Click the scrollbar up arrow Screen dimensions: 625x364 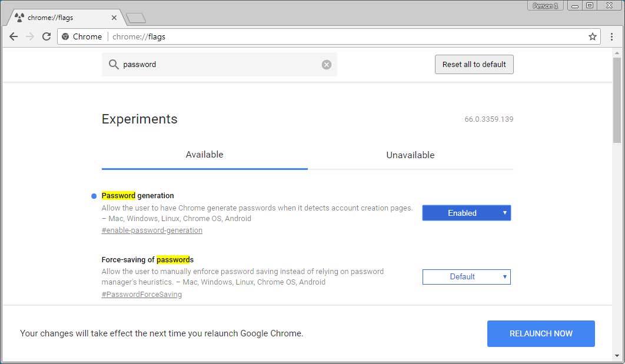(x=617, y=53)
